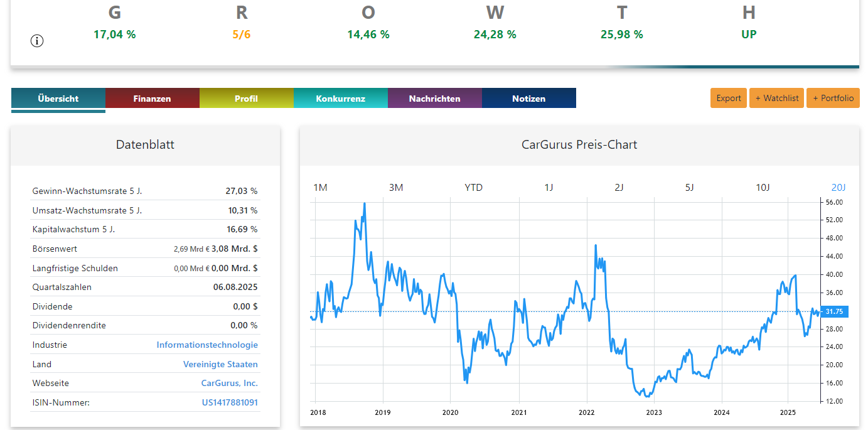
Task: Select the 3M chart range
Action: pos(396,187)
